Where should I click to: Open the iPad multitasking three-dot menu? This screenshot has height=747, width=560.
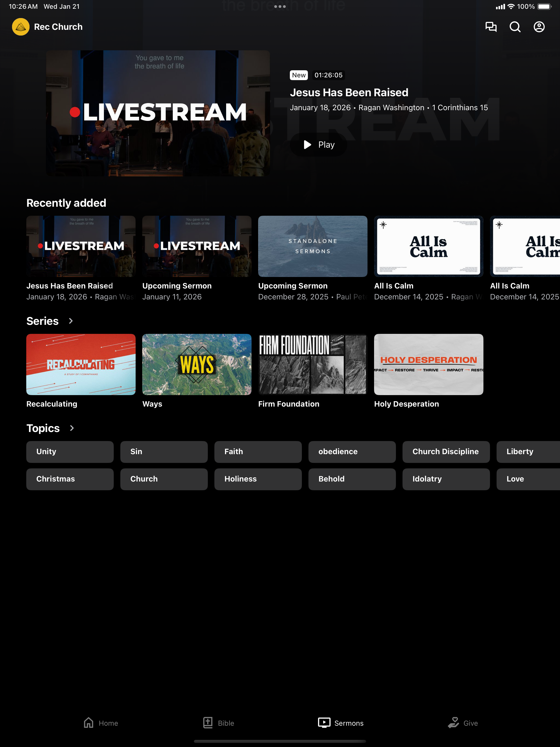point(280,6)
